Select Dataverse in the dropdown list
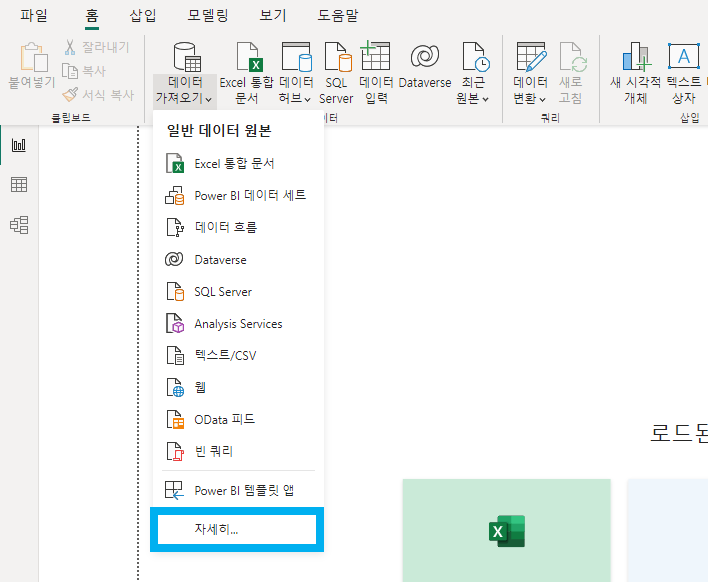 (238, 260)
